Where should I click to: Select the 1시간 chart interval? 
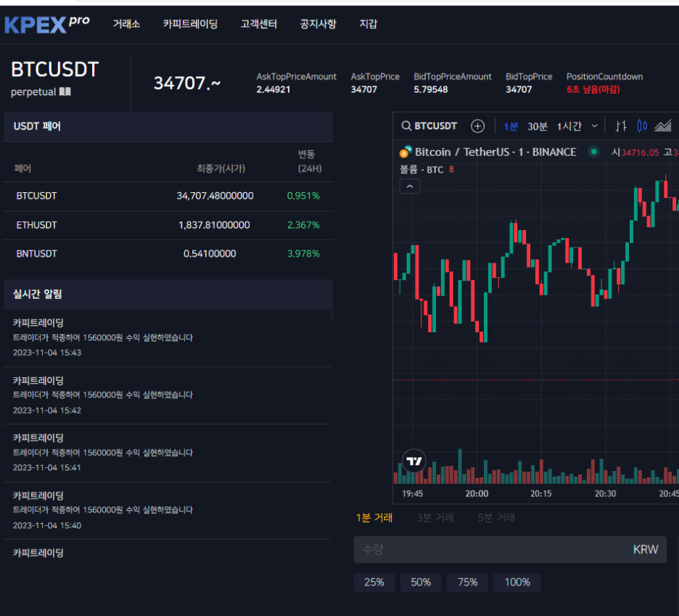click(569, 126)
